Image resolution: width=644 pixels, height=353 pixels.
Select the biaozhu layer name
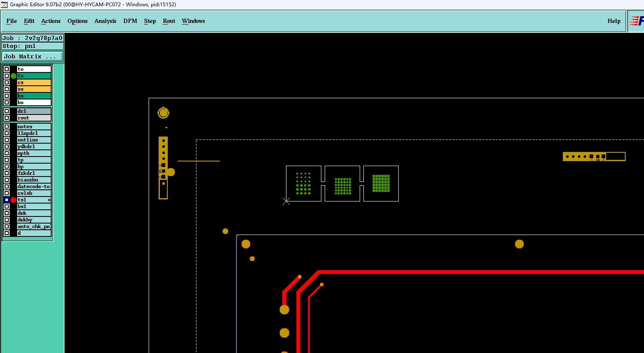click(x=34, y=180)
